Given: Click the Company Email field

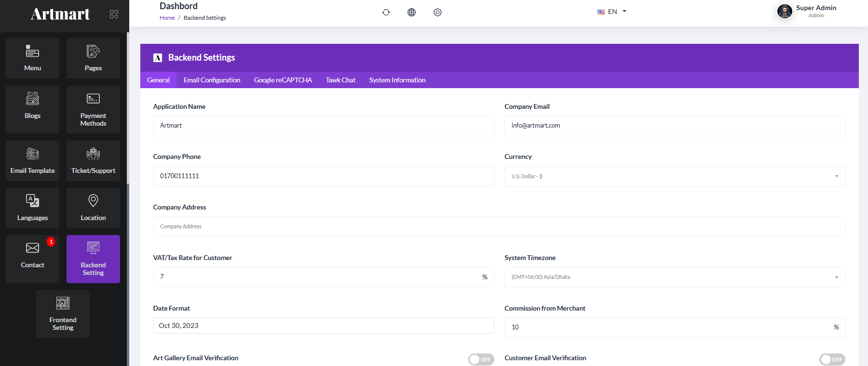Looking at the screenshot, I should (x=675, y=126).
